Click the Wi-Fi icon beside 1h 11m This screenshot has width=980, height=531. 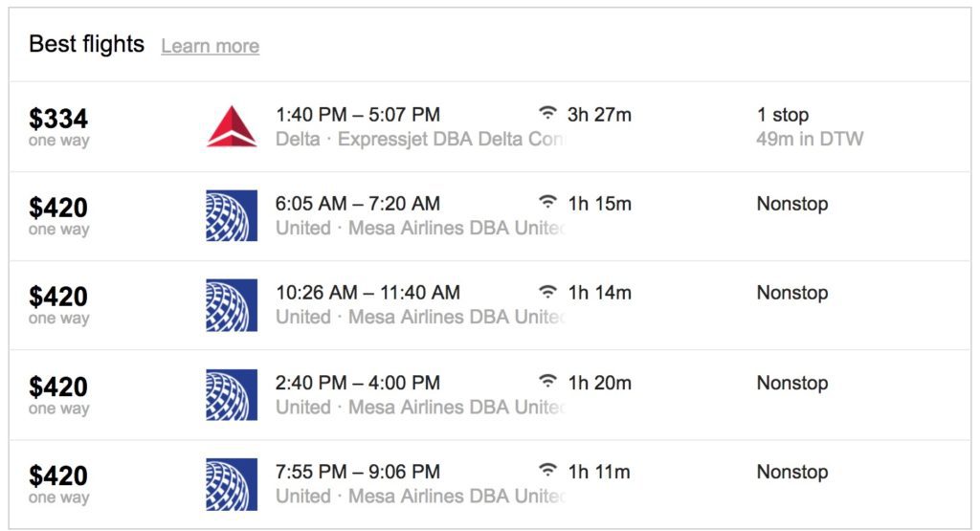[x=547, y=471]
